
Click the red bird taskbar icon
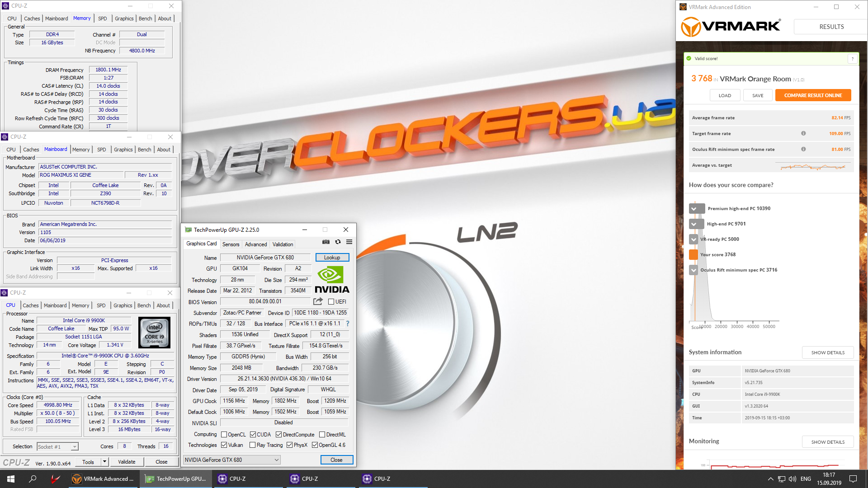(x=55, y=479)
